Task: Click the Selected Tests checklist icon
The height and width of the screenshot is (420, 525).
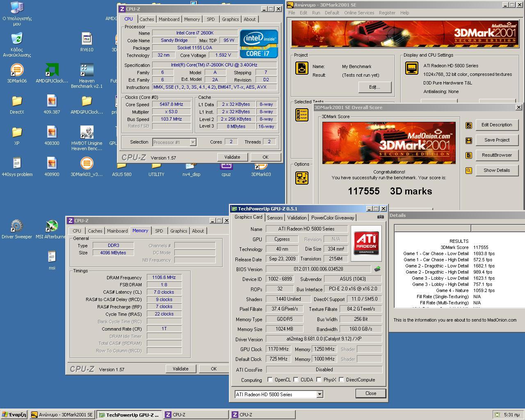Action: click(x=302, y=114)
